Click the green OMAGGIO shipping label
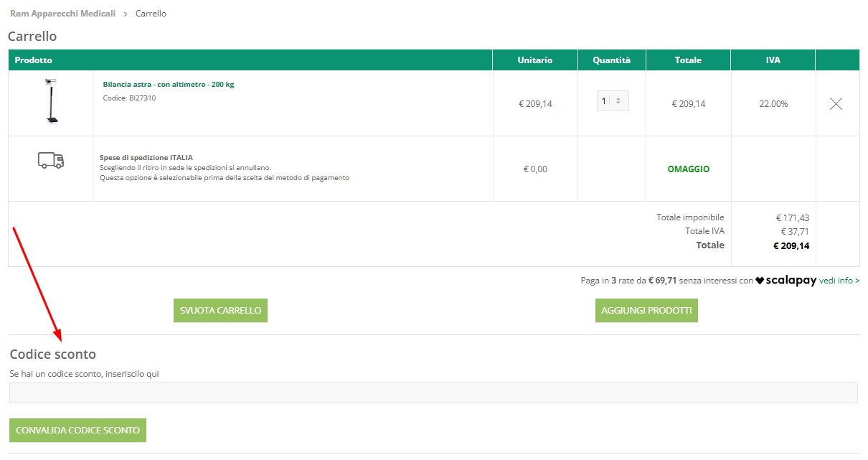 (x=688, y=169)
